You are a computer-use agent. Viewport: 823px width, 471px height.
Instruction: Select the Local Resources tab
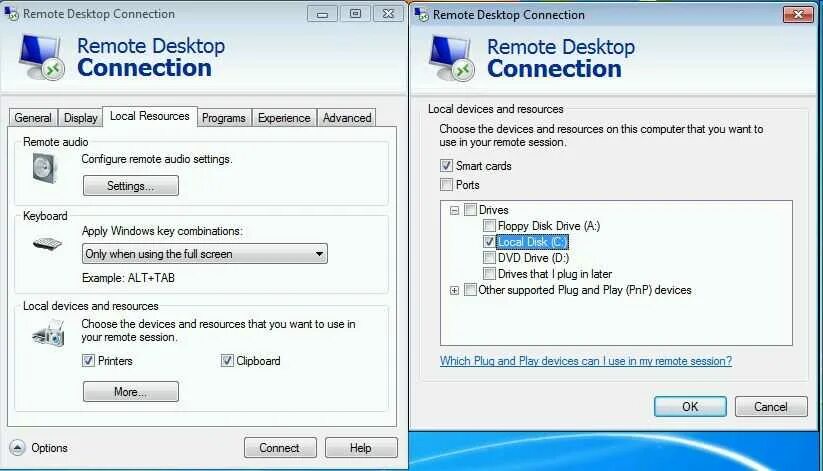(150, 116)
